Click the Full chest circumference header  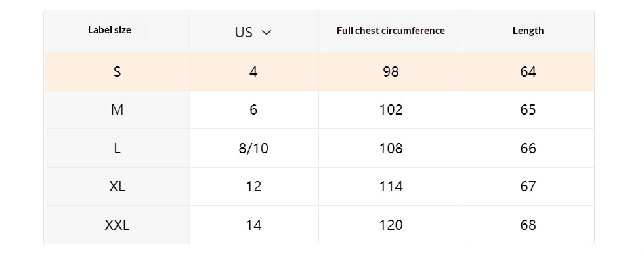(x=391, y=31)
